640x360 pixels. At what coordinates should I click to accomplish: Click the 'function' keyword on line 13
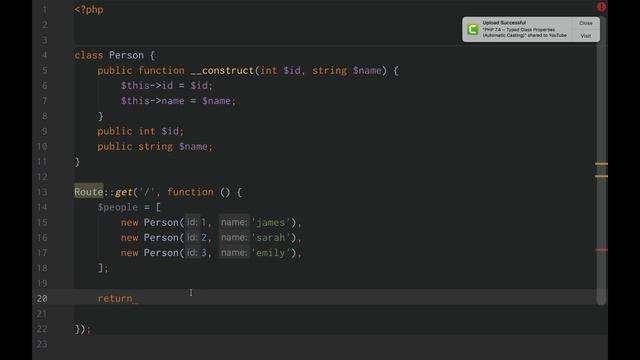point(190,192)
